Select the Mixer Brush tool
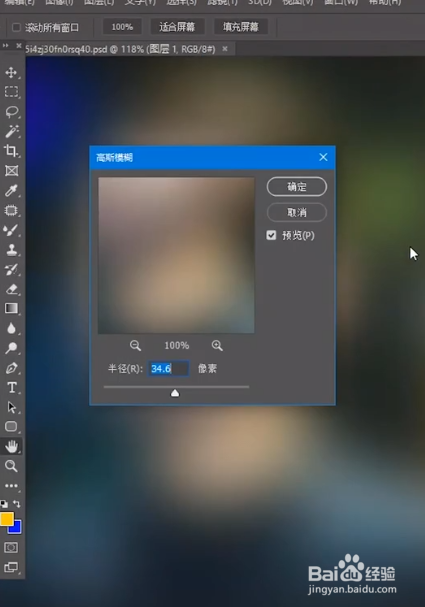Screen dimensions: 425x607 pos(11,230)
